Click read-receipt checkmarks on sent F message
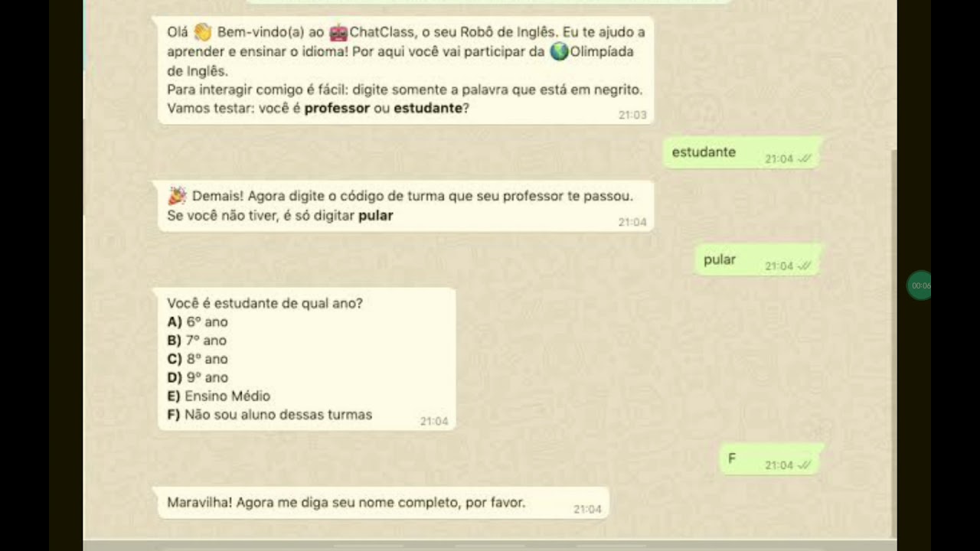This screenshot has width=980, height=551. tap(805, 465)
